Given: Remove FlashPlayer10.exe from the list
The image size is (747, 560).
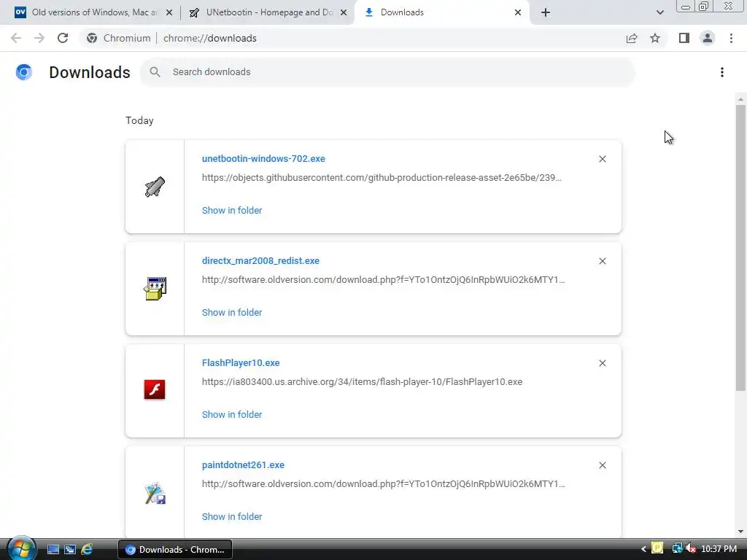Looking at the screenshot, I should 603,363.
